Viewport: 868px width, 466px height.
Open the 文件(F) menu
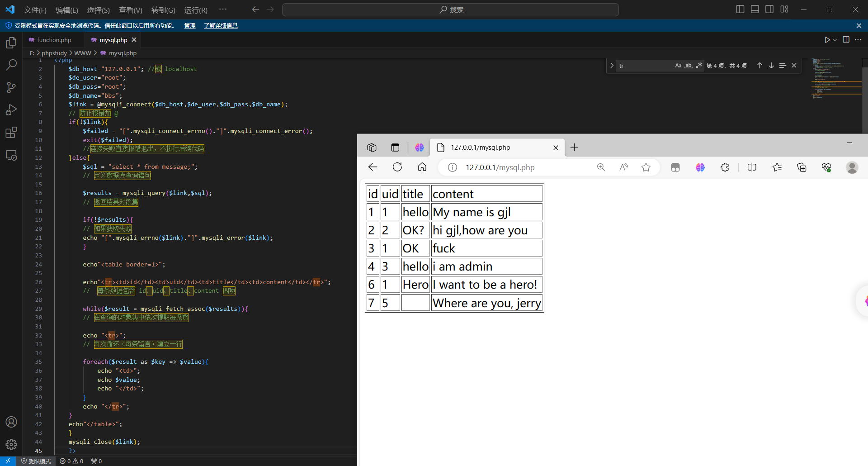pos(35,10)
